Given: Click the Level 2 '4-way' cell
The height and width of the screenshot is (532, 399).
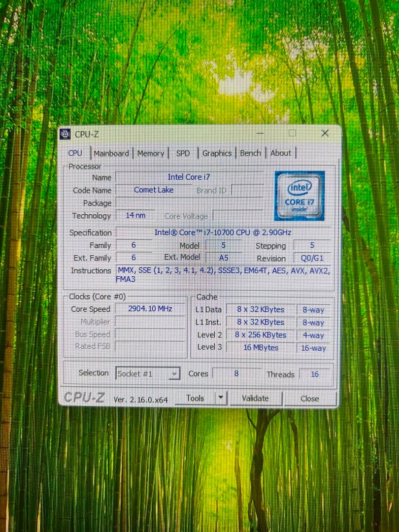Looking at the screenshot, I should (313, 335).
